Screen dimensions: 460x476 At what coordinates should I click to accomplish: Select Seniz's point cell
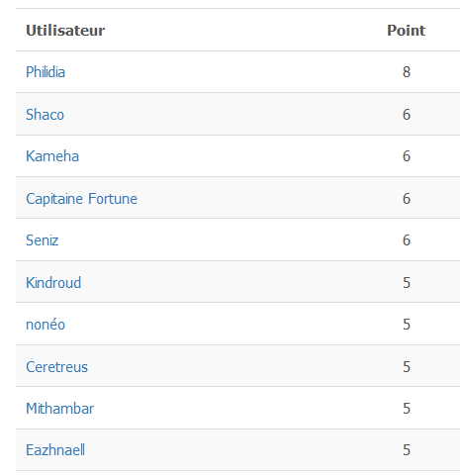pyautogui.click(x=407, y=240)
